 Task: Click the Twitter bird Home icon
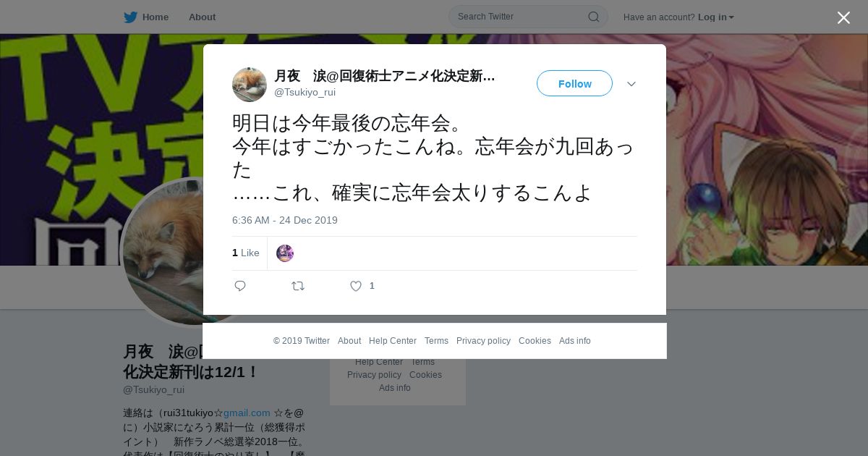click(x=130, y=17)
